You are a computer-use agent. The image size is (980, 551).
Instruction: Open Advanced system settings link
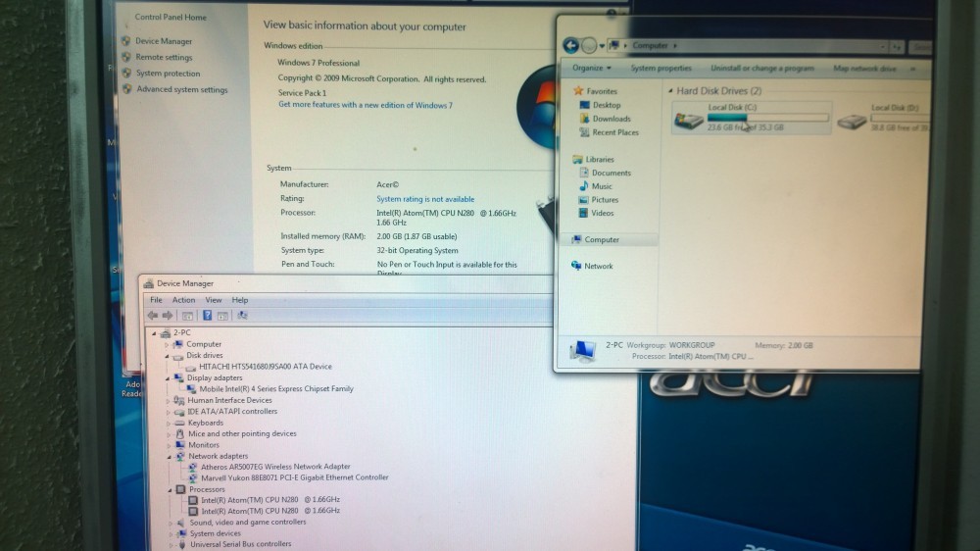182,89
